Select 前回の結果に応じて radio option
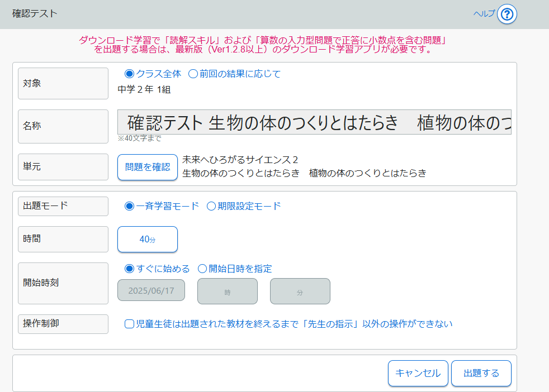 pos(193,74)
